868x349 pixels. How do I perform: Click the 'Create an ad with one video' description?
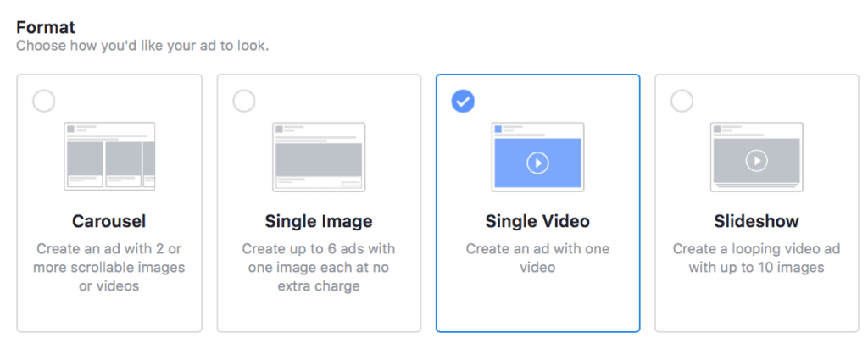pos(537,258)
